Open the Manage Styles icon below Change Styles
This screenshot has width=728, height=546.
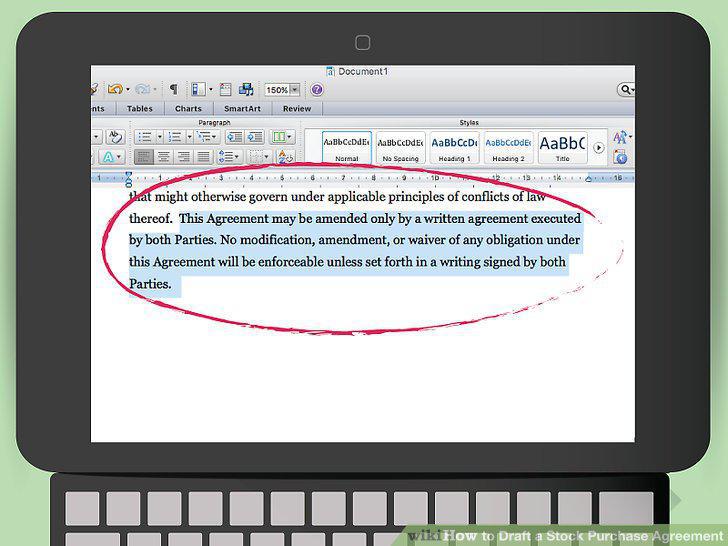[620, 157]
